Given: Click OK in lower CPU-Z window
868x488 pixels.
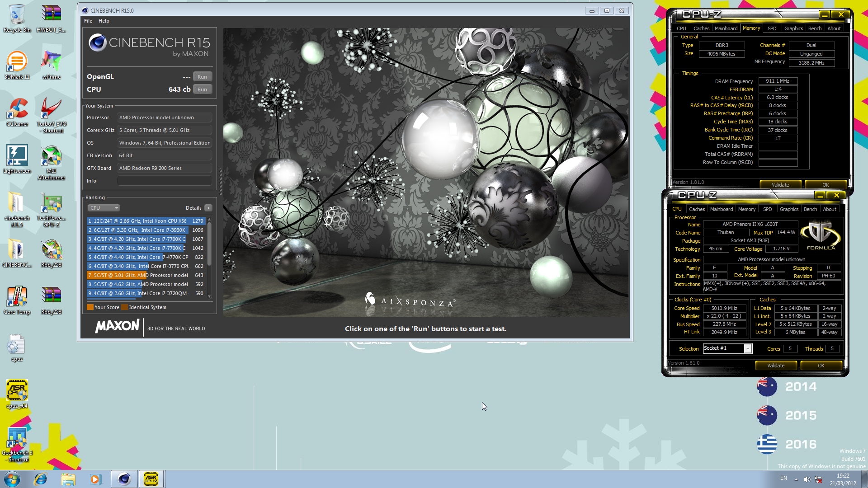Looking at the screenshot, I should 821,366.
